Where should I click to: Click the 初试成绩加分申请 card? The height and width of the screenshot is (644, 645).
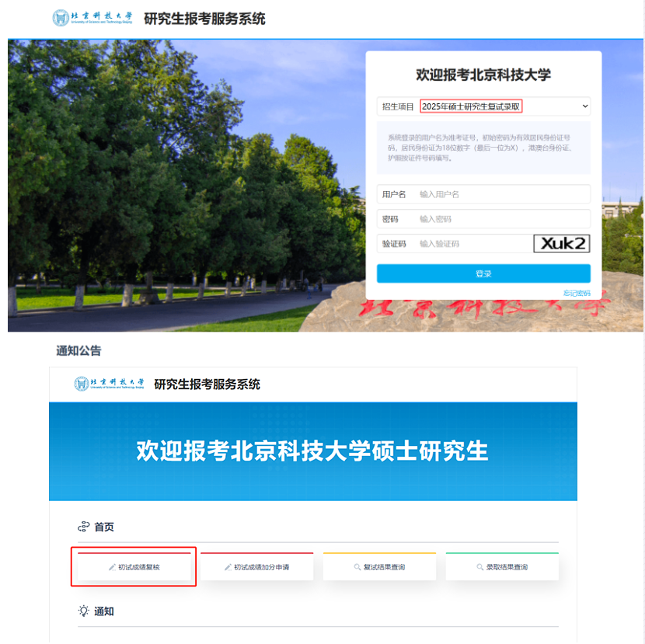(x=256, y=566)
